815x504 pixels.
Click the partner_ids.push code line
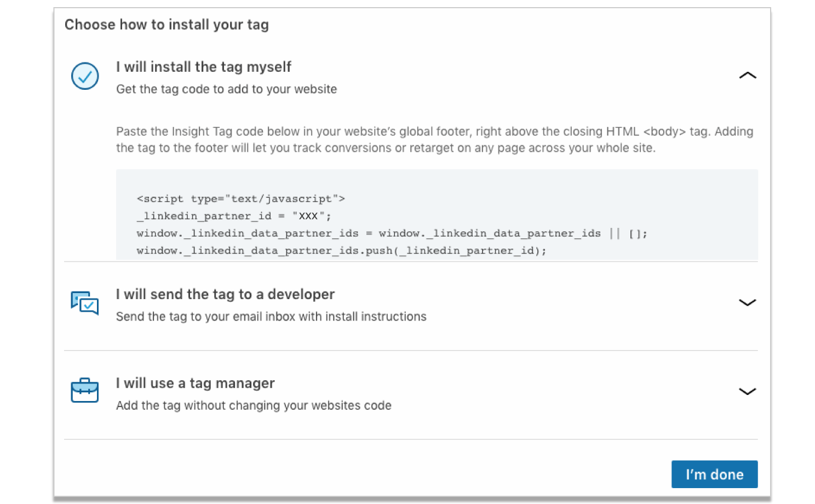pos(342,251)
